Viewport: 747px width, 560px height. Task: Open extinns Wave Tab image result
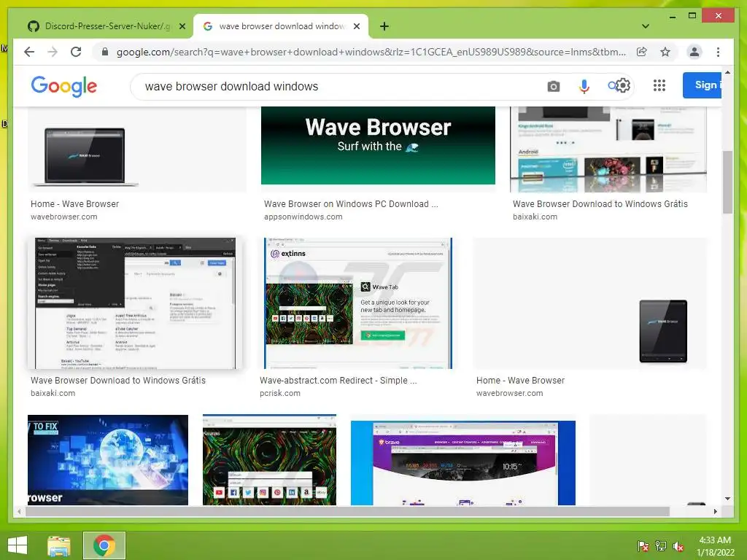[x=357, y=303]
